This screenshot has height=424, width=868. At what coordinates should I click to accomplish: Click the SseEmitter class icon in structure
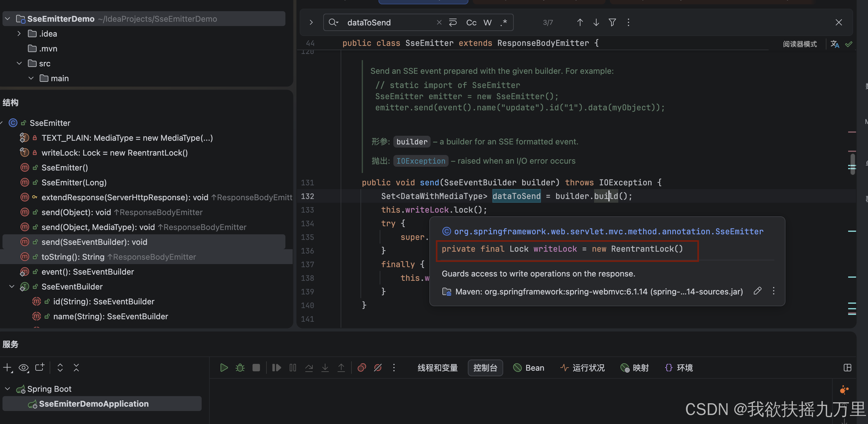(x=13, y=123)
